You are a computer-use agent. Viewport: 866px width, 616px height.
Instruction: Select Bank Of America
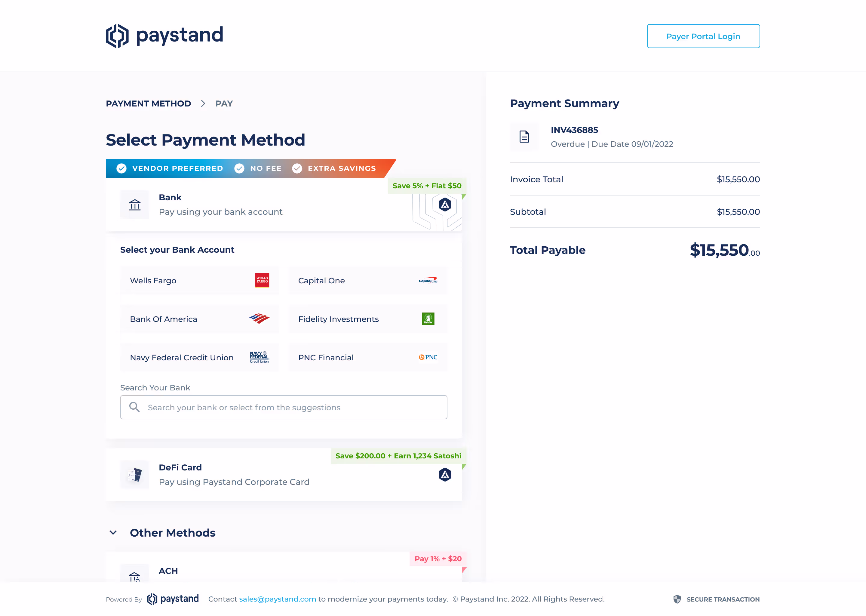(x=199, y=319)
